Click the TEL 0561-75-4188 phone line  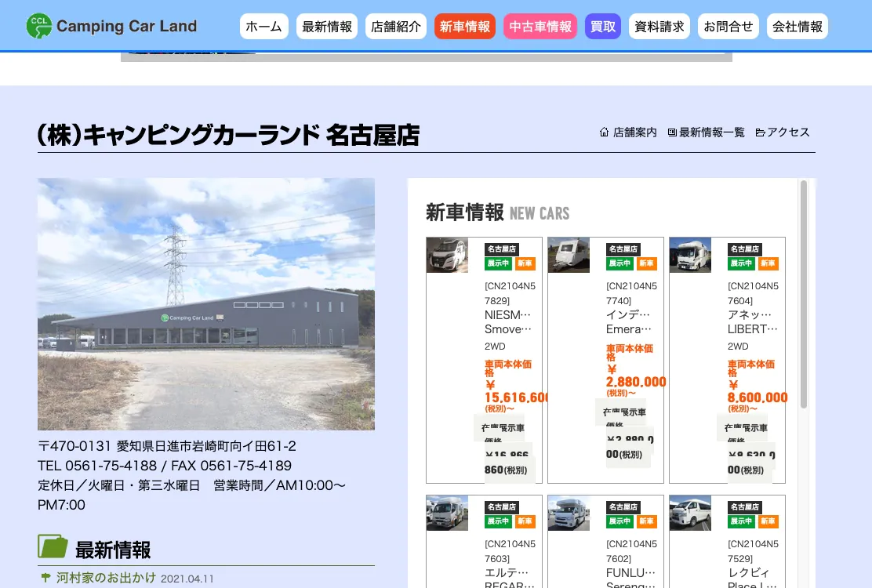(x=165, y=466)
